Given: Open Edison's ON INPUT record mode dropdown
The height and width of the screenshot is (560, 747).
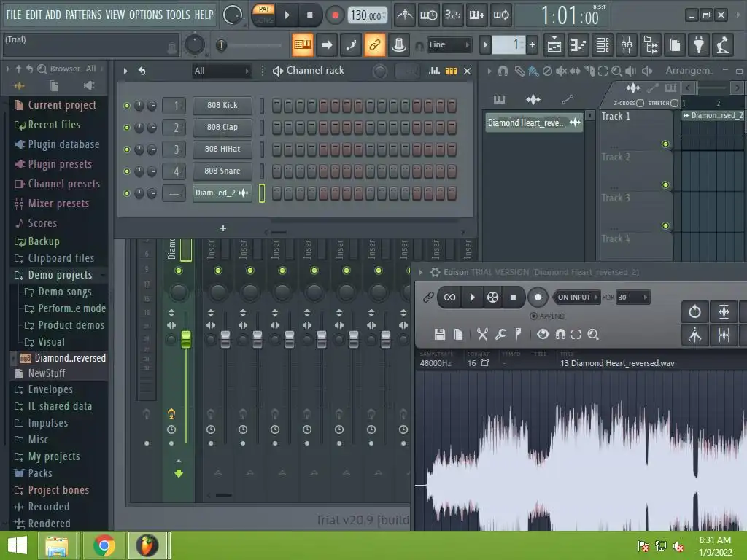Looking at the screenshot, I should coord(576,297).
